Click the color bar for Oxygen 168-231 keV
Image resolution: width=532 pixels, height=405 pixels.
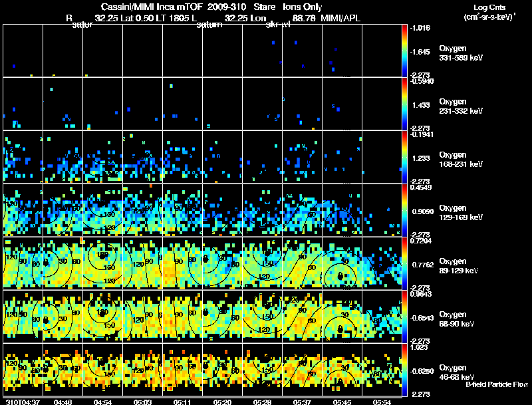coord(404,157)
